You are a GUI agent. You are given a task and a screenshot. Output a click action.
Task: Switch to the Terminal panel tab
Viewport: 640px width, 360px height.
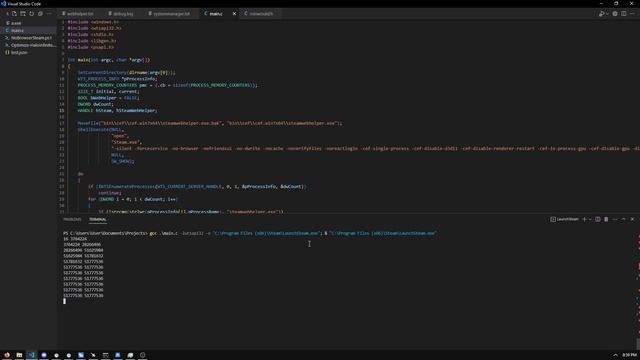pyautogui.click(x=98, y=220)
